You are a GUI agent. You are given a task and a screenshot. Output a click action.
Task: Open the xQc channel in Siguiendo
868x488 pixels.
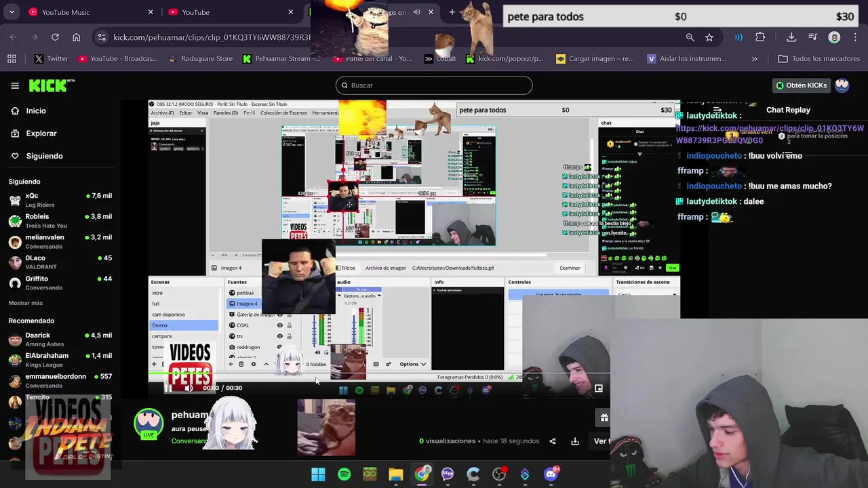(60, 200)
